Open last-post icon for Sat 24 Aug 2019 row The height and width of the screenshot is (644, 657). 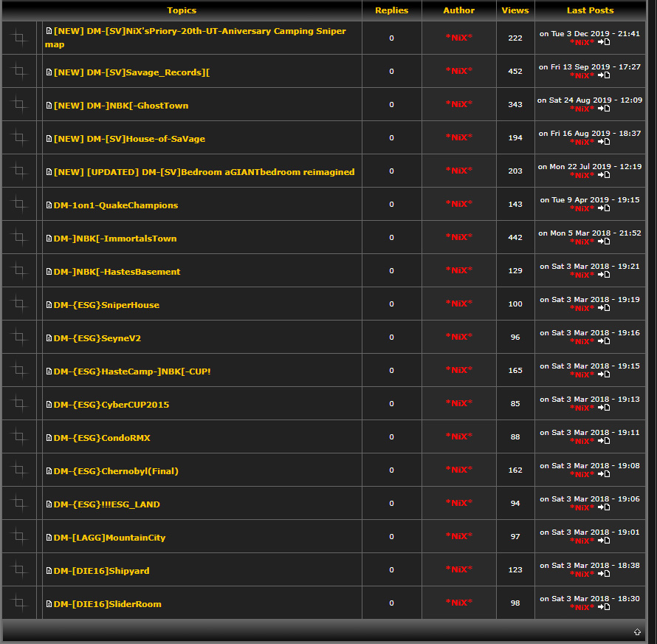604,108
